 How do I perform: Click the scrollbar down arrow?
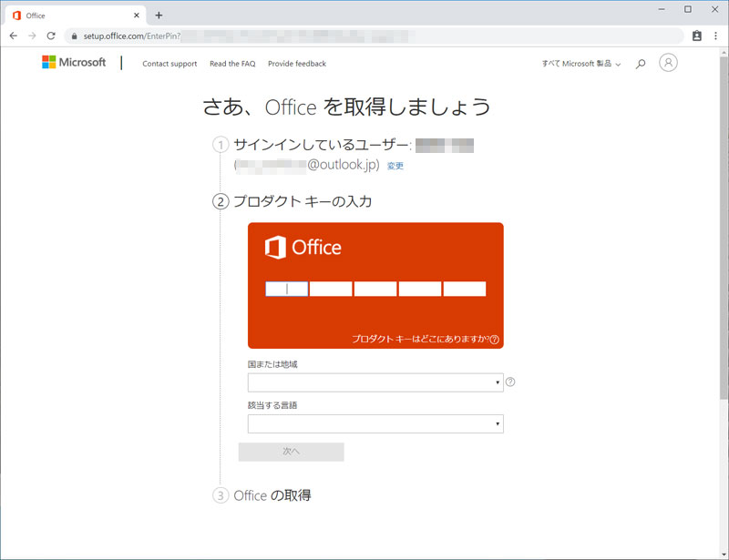pyautogui.click(x=724, y=555)
